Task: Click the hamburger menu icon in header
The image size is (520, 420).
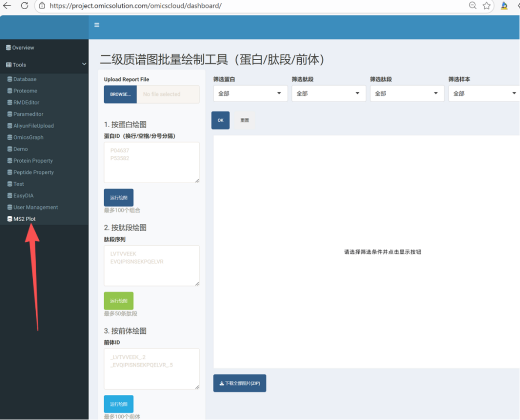Action: click(x=97, y=25)
